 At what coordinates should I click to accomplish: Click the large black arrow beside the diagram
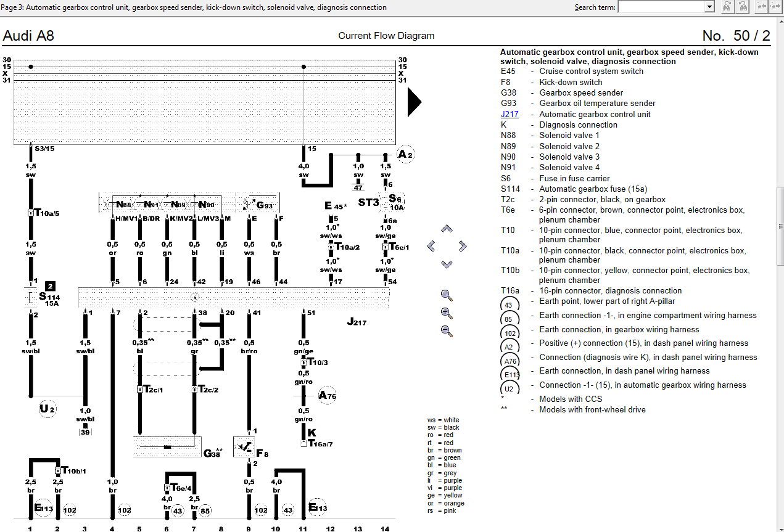tap(415, 102)
